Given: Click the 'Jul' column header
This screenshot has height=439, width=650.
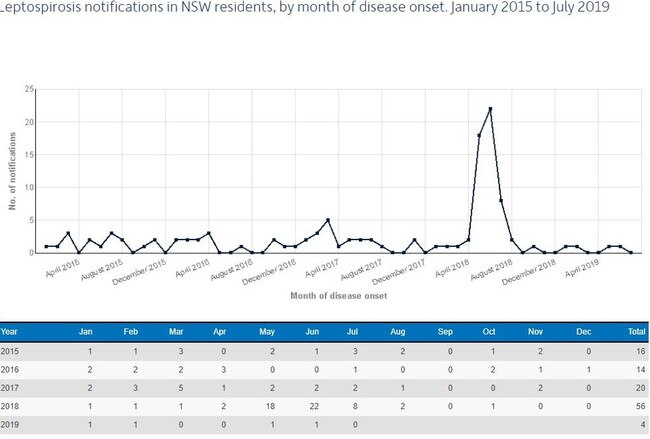Looking at the screenshot, I should [352, 332].
